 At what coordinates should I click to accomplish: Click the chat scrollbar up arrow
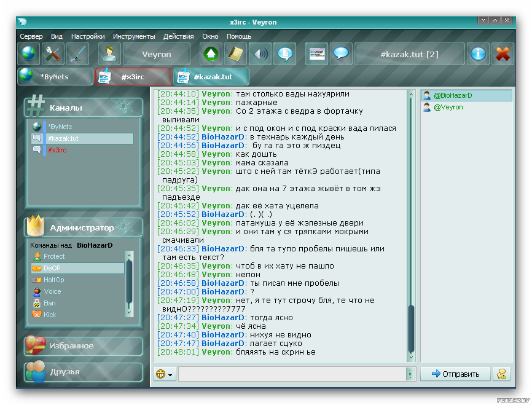(411, 95)
